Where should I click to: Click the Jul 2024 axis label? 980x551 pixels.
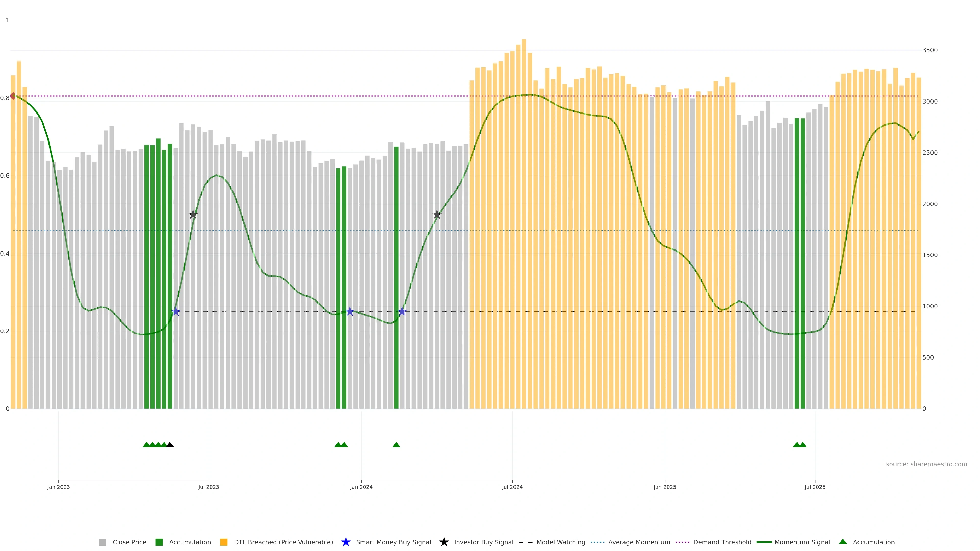coord(512,487)
